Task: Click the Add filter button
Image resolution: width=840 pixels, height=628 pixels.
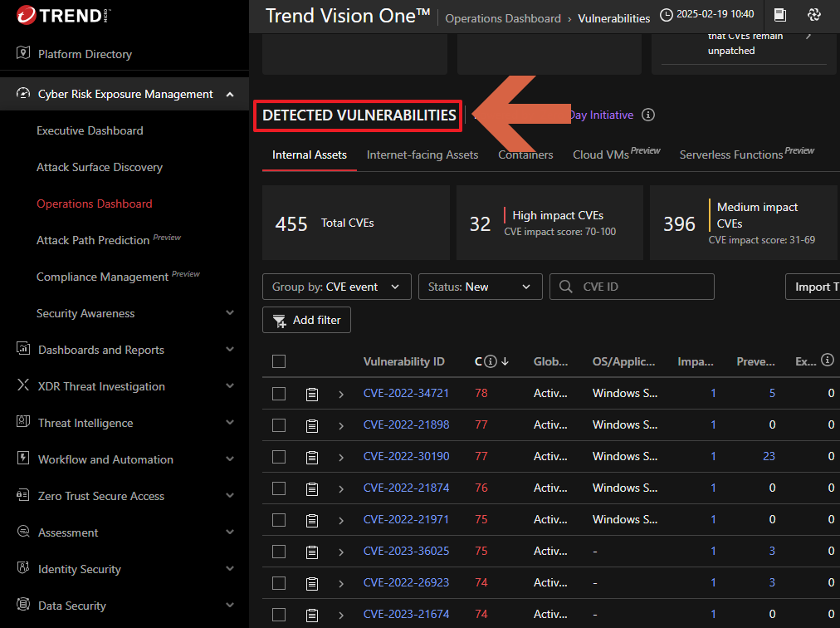Action: (x=306, y=320)
